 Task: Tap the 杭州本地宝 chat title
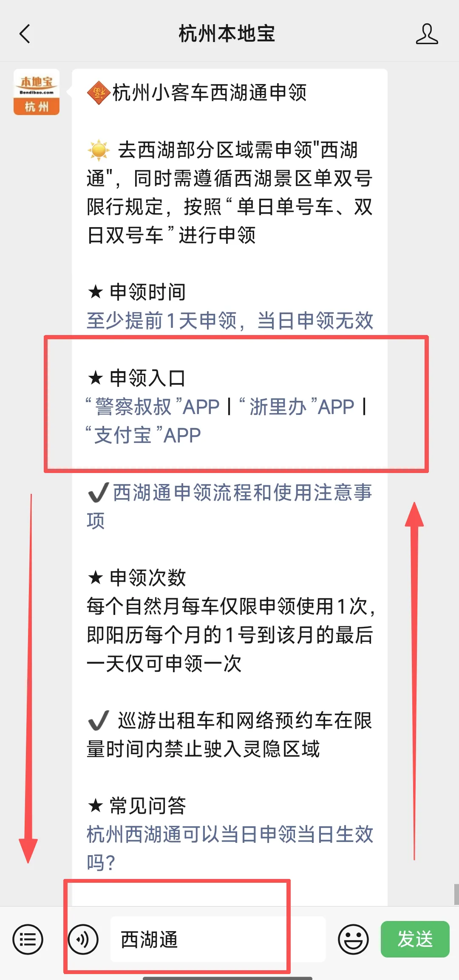[x=227, y=34]
